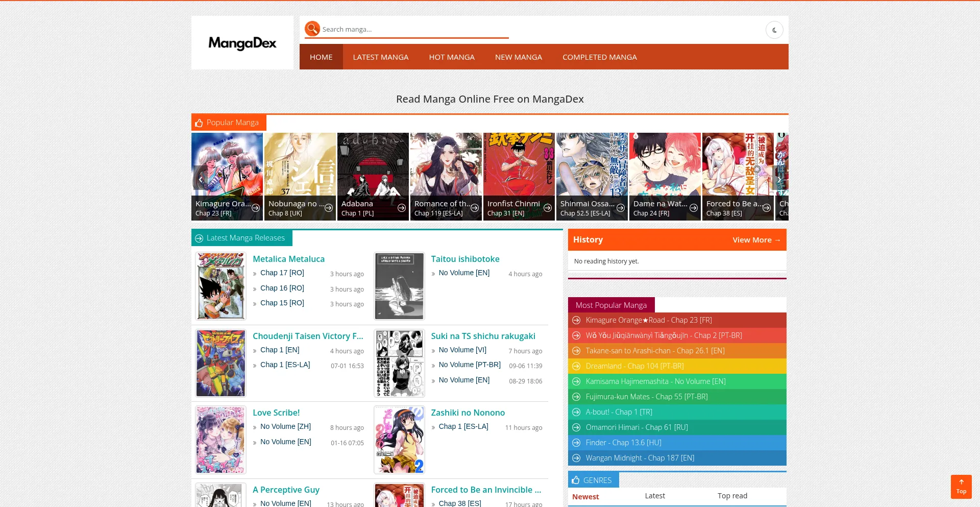980x507 pixels.
Task: Click the Choudenji Taisen cover thumbnail
Action: pyautogui.click(x=220, y=363)
